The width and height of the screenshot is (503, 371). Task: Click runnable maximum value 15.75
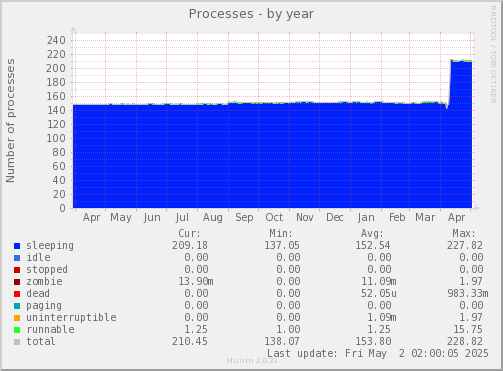pyautogui.click(x=468, y=329)
